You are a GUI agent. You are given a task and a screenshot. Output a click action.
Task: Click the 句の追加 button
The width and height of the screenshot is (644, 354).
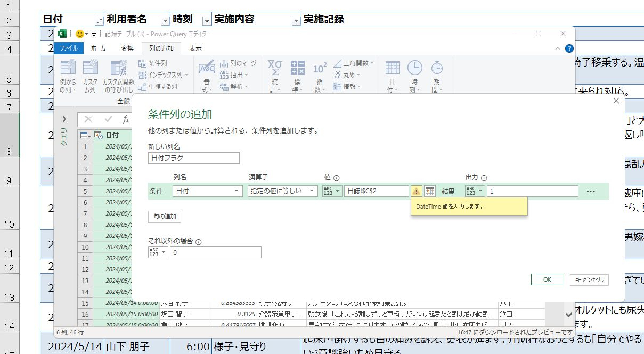(165, 217)
